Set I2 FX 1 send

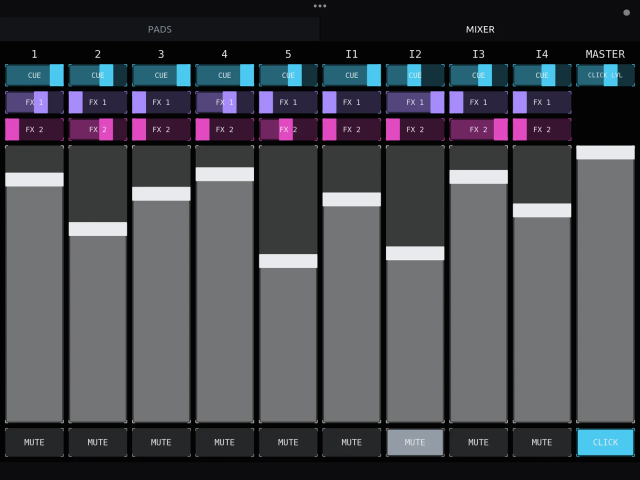pos(415,102)
